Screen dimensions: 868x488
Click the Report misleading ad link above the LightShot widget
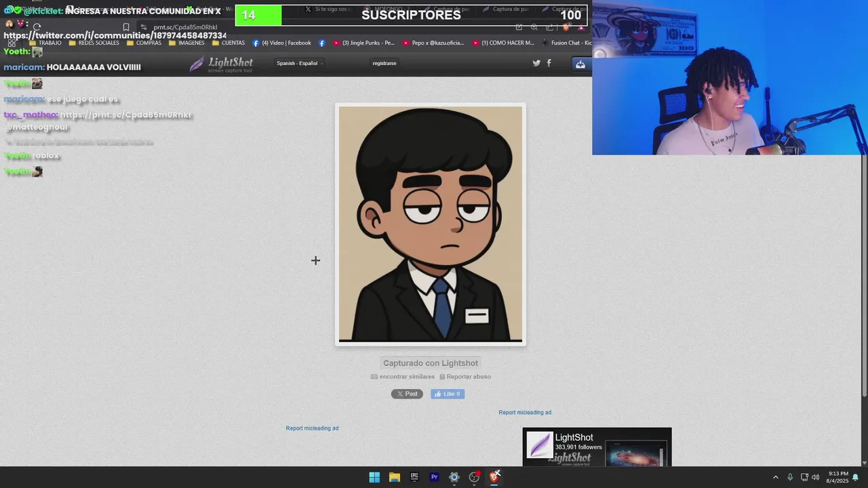(x=525, y=413)
